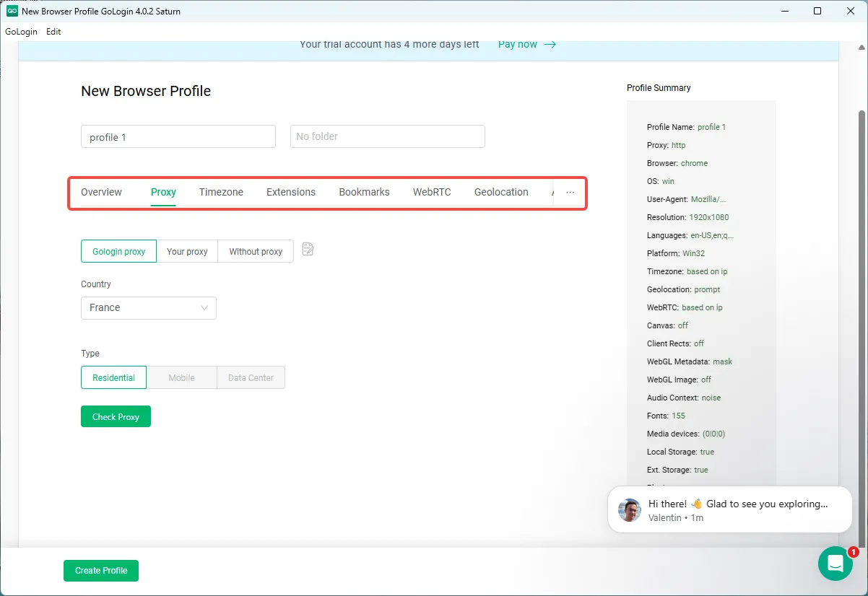Open the chat support bubble icon

[835, 564]
